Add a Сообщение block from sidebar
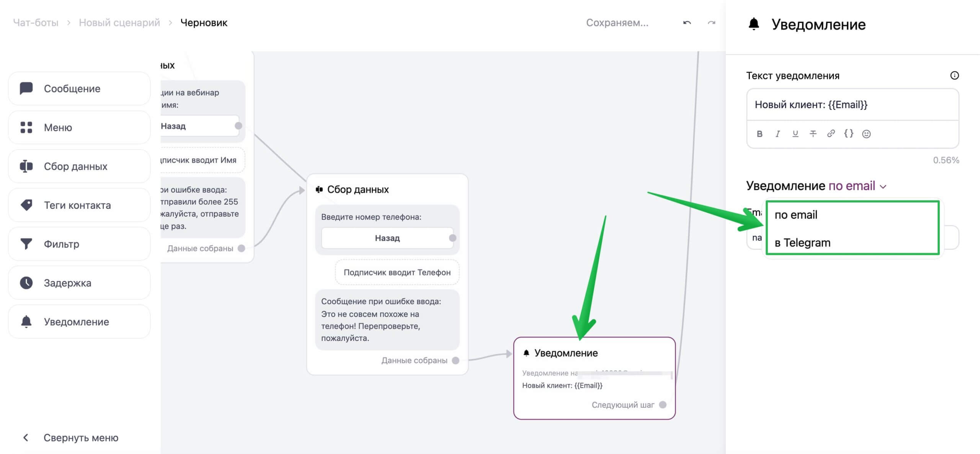980x454 pixels. coord(79,89)
